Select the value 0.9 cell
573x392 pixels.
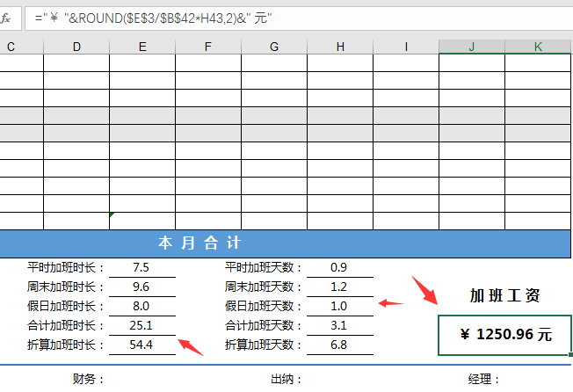pos(340,267)
